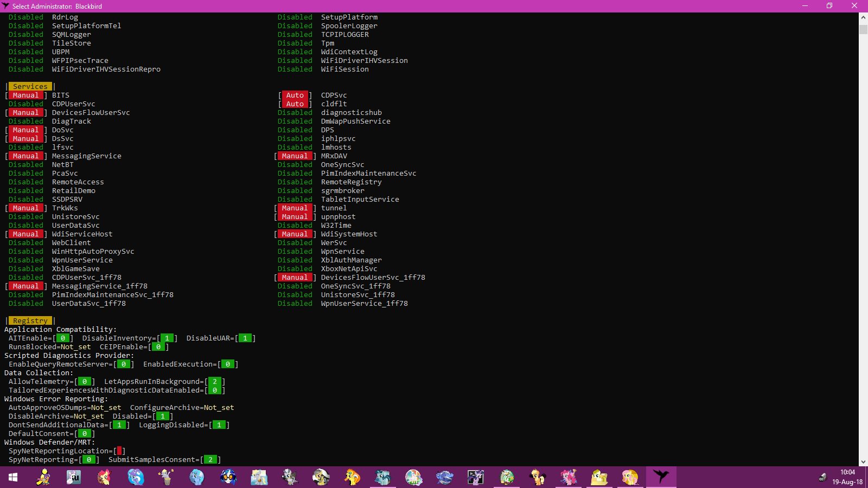Open the Daring Do helmet pony icon
The height and width of the screenshot is (488, 868).
coord(321,477)
